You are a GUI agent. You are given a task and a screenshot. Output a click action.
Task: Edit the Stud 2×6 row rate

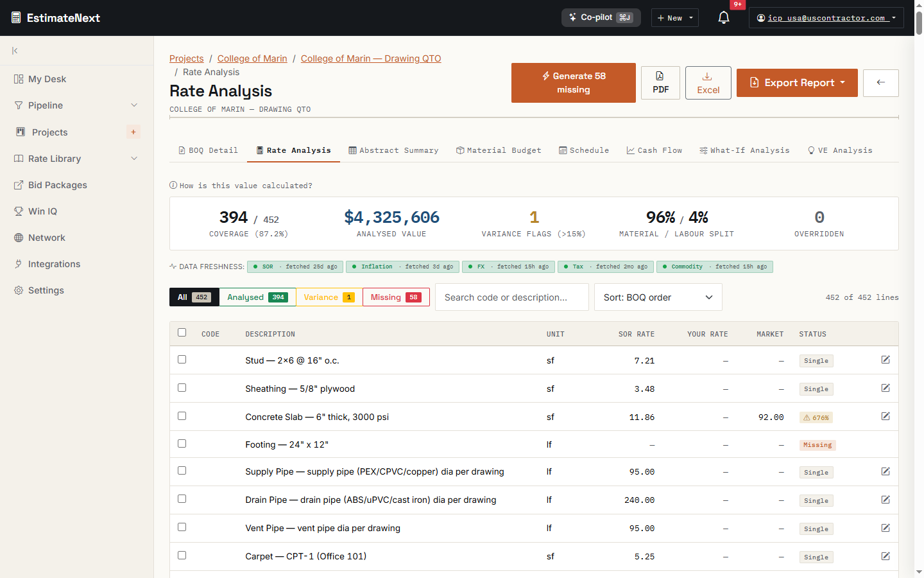(x=886, y=360)
